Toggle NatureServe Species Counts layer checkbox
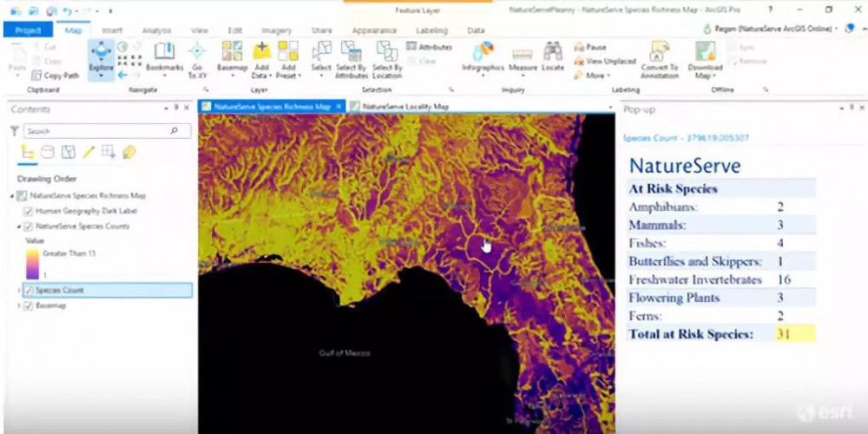The width and height of the screenshot is (868, 434). coord(29,226)
